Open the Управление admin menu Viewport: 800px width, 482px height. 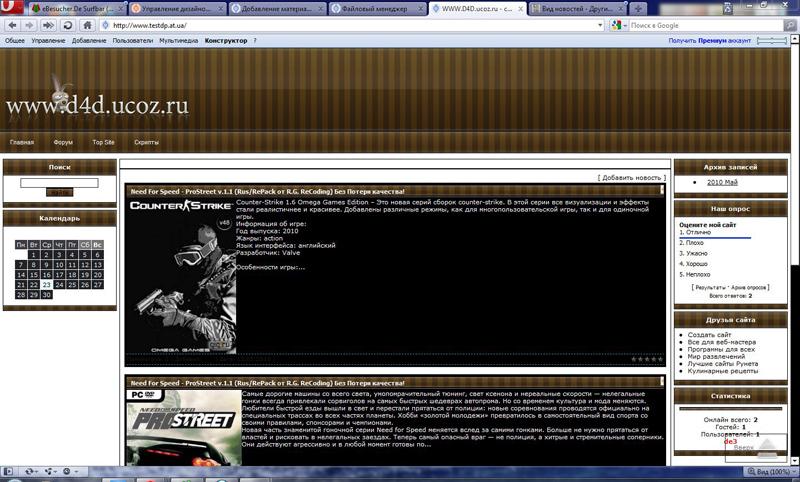48,40
